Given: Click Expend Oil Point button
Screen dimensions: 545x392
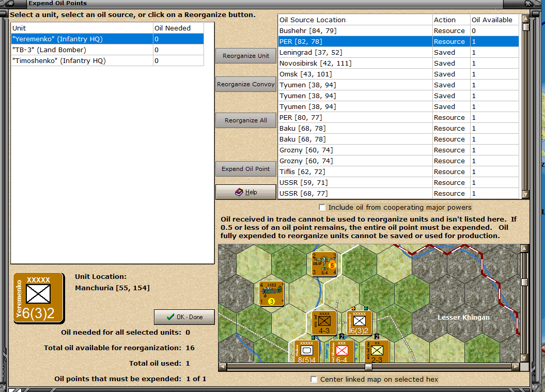Looking at the screenshot, I should [246, 169].
